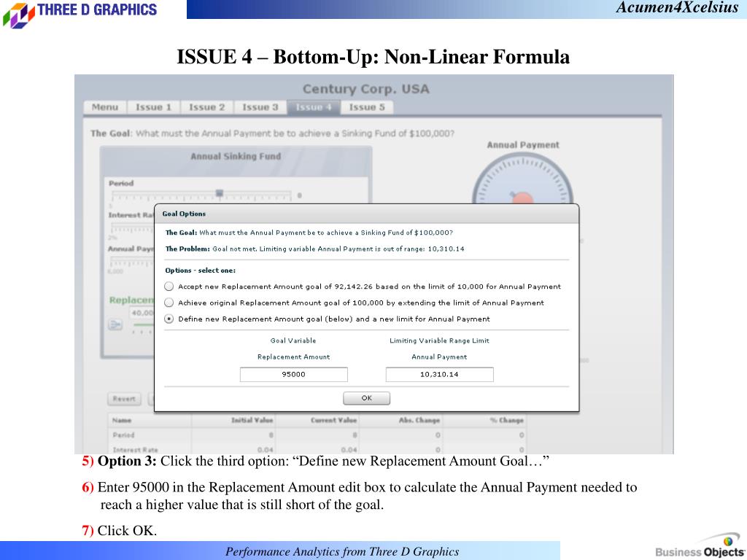The width and height of the screenshot is (747, 560).
Task: Click the Annual Payment field showing 10,310.14
Action: (439, 374)
